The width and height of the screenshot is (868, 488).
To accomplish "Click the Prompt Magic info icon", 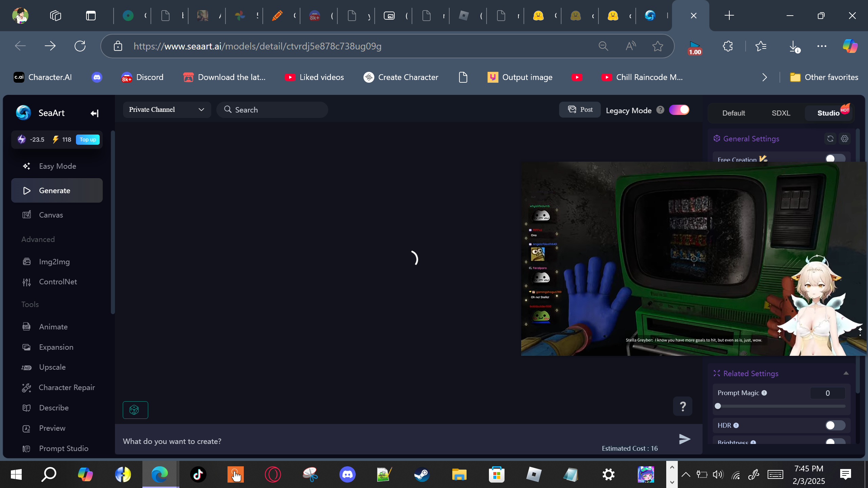I will (764, 393).
